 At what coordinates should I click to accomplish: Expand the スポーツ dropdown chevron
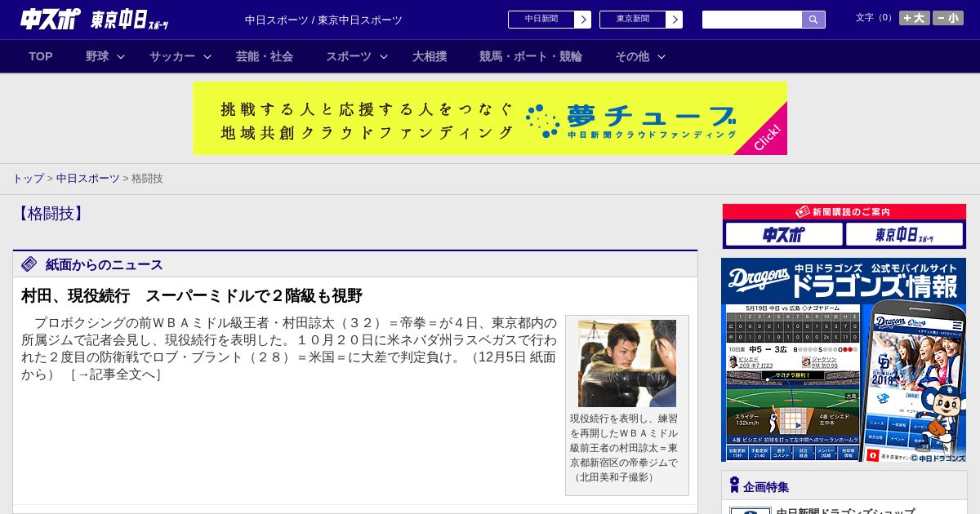click(384, 56)
